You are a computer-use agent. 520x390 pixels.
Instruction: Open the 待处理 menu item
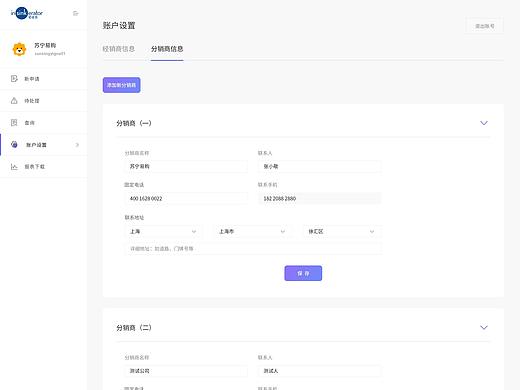[x=44, y=101]
